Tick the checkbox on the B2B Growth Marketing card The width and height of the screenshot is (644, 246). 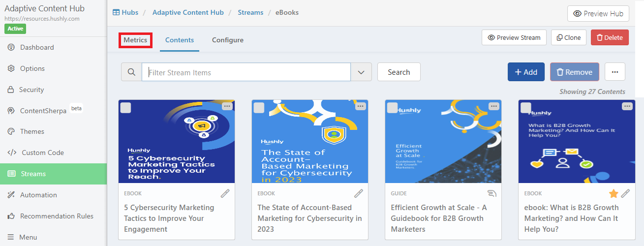pyautogui.click(x=526, y=108)
